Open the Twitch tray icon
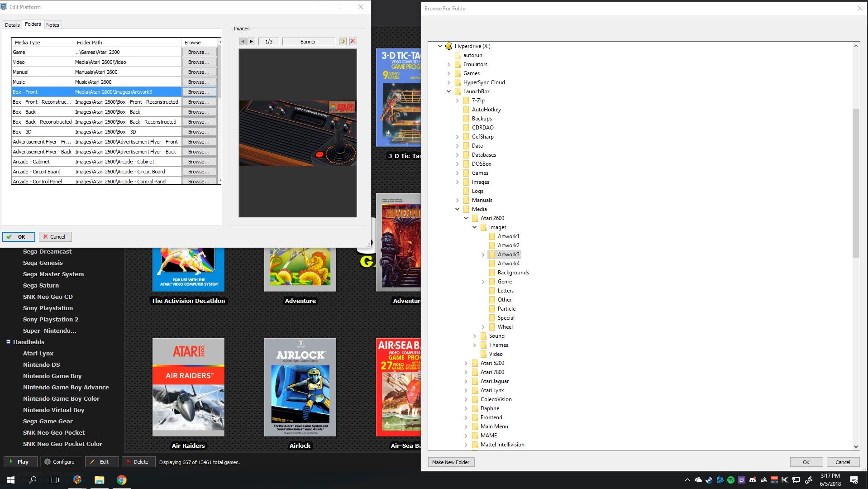Viewport: 868px width, 489px height. pyautogui.click(x=742, y=480)
